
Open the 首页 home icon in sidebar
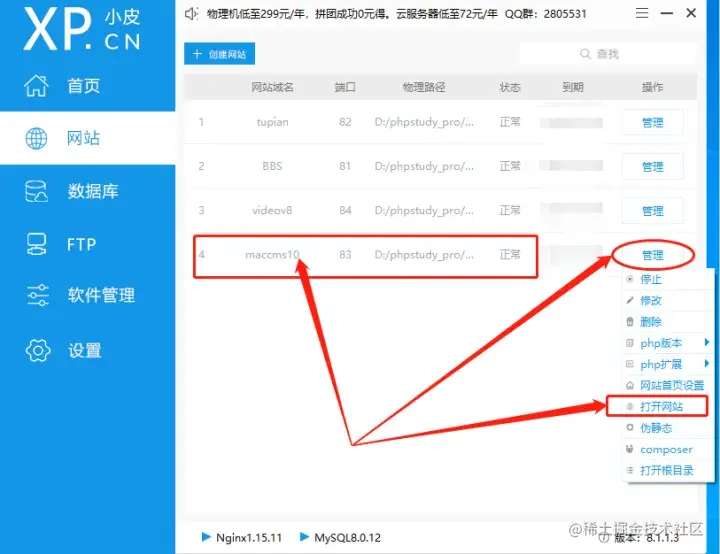[36, 85]
